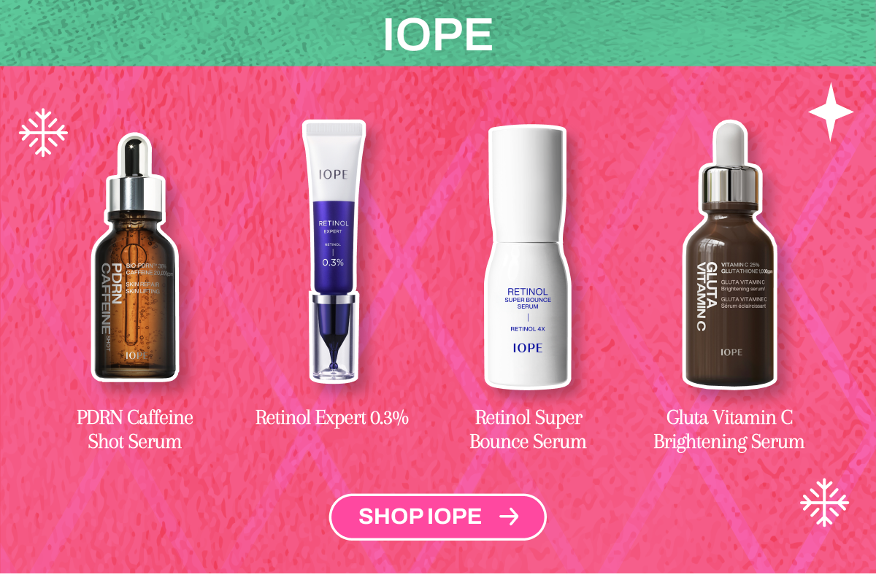Click the IOPE logo on Gluta Vitamin C bottle
The width and height of the screenshot is (876, 588).
point(731,352)
